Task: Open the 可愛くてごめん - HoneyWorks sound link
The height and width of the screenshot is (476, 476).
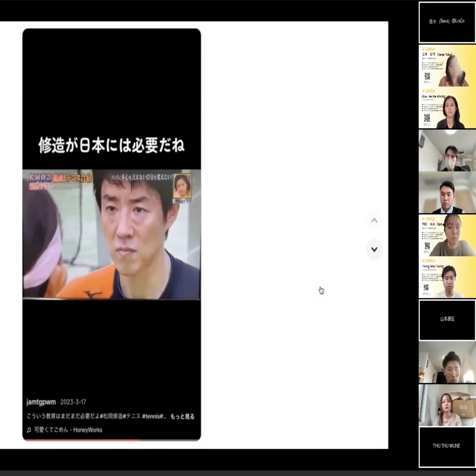Action: 68,430
